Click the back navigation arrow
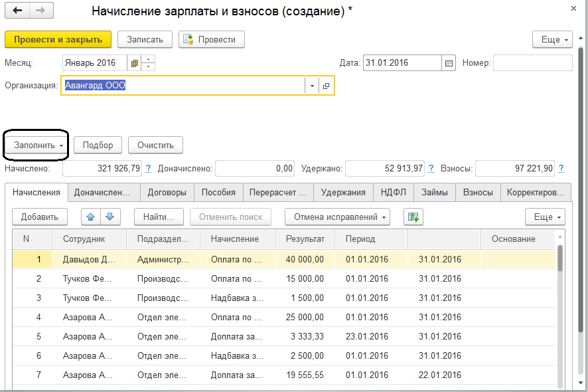588x392 pixels. (17, 11)
